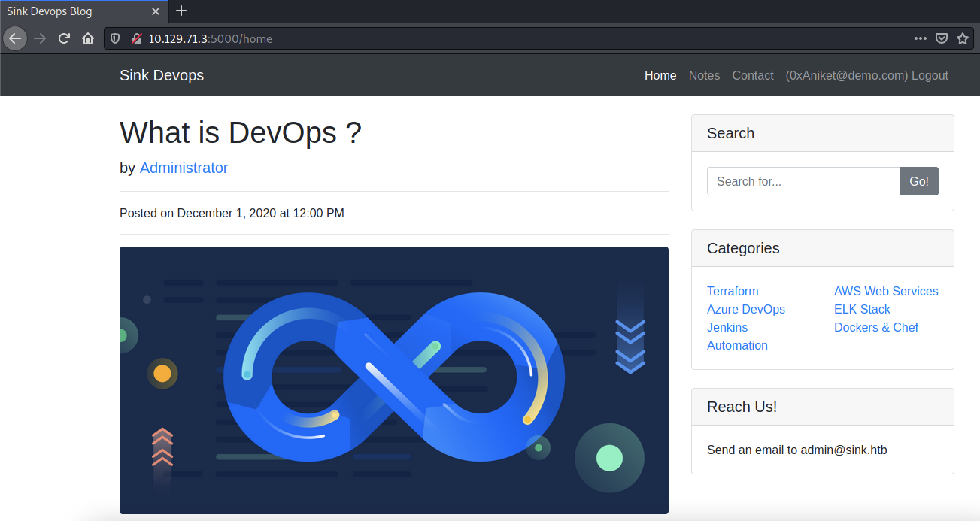Viewport: 980px width, 521px height.
Task: Open a new tab with plus button
Action: click(x=181, y=11)
